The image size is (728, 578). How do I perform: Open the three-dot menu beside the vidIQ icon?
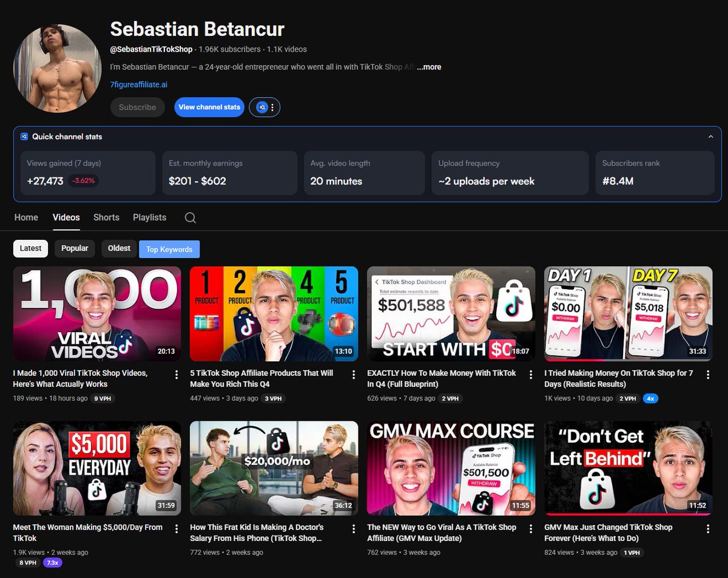click(x=272, y=107)
